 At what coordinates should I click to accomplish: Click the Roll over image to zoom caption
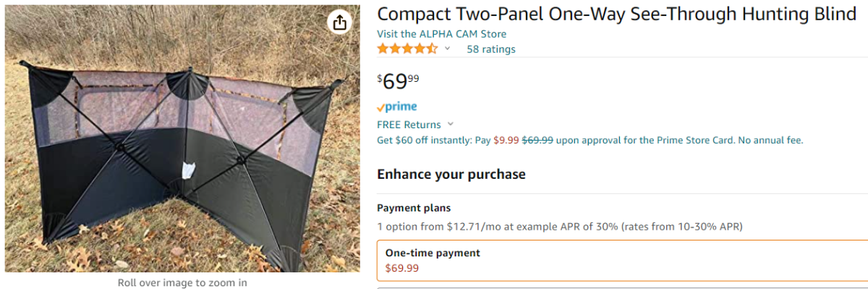pos(182,282)
